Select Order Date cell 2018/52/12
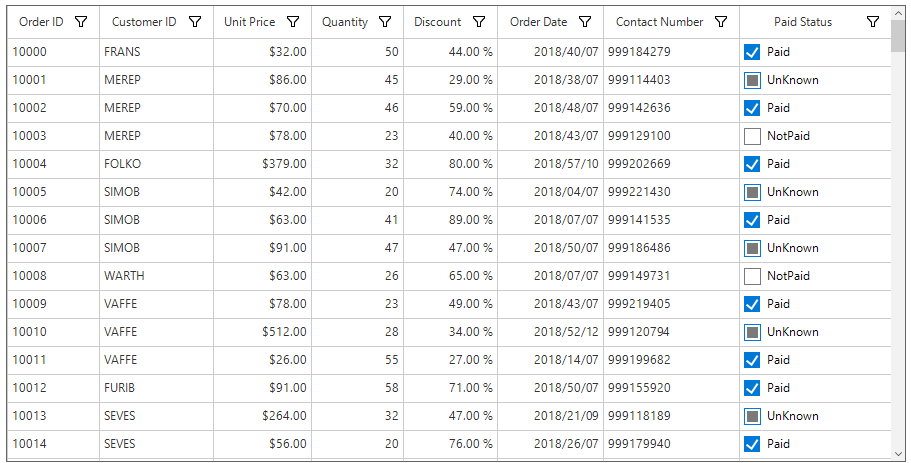This screenshot has width=911, height=463. (x=551, y=332)
